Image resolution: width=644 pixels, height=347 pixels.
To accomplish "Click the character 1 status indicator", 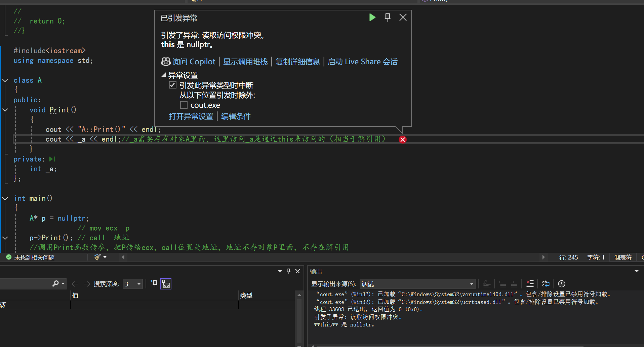I will tap(596, 257).
